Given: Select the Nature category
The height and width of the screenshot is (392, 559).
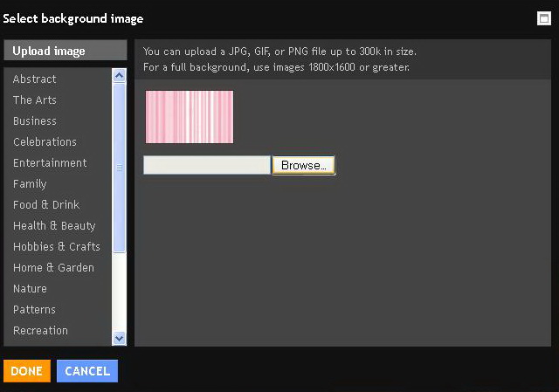Looking at the screenshot, I should coord(30,289).
